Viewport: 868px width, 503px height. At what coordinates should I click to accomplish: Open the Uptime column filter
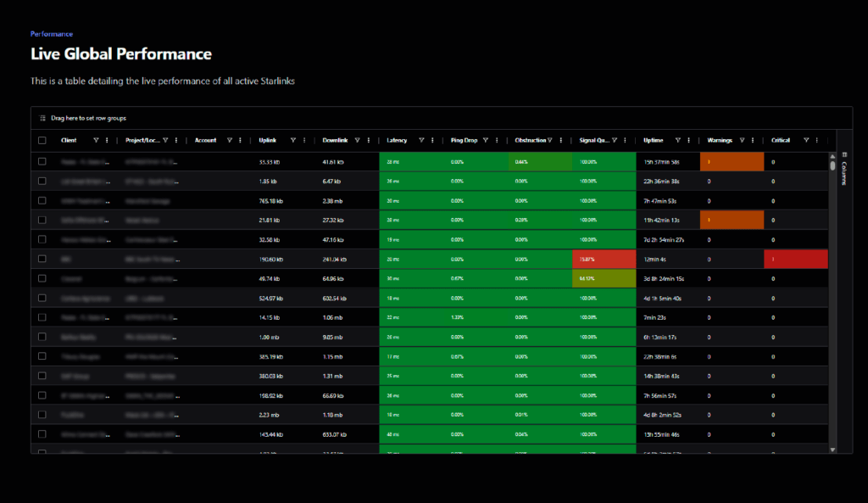(679, 140)
